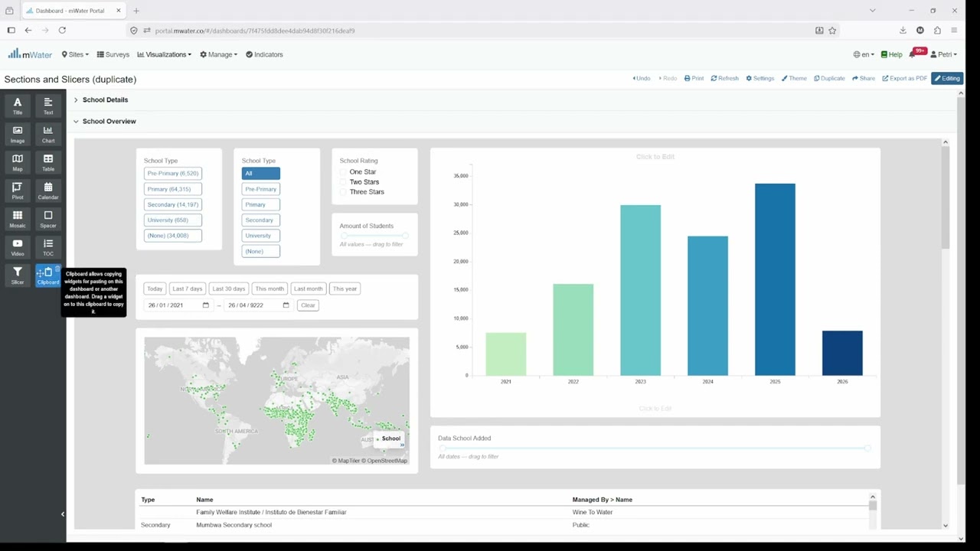Open the Petri user dropdown
The image size is (980, 551).
pyautogui.click(x=944, y=55)
